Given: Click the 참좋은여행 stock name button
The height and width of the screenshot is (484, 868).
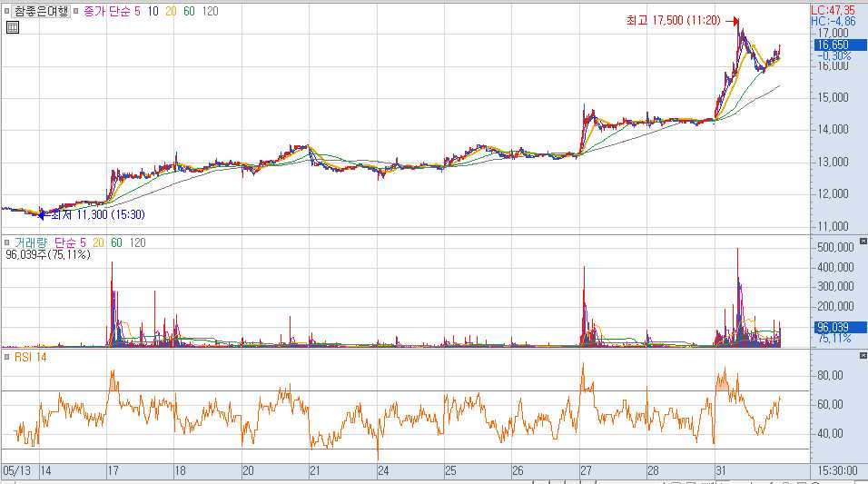Looking at the screenshot, I should coord(42,11).
